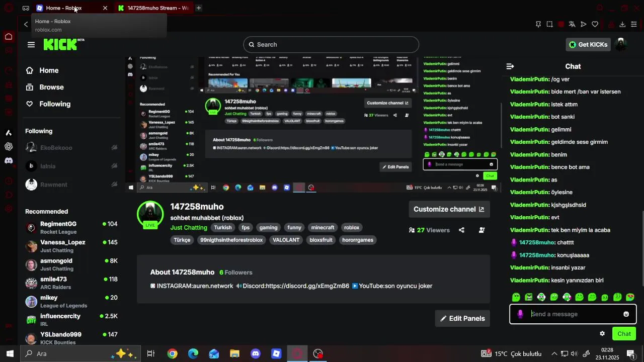Screen dimensions: 644x362
Task: Open browser downloads icon
Action: (x=622, y=24)
